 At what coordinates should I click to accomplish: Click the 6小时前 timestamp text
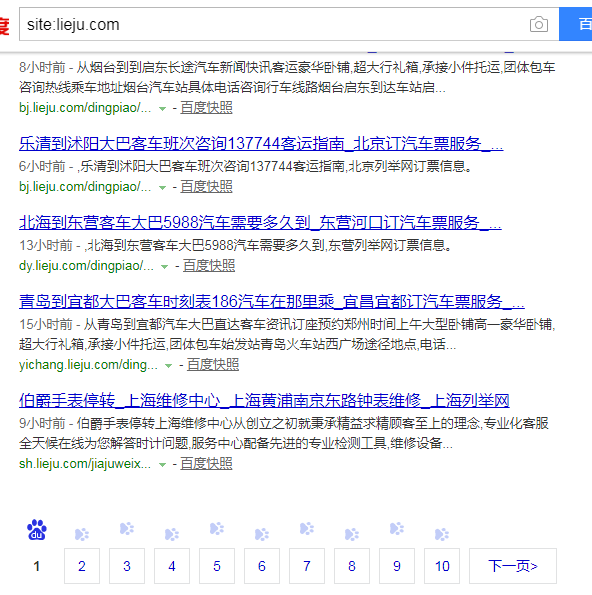point(42,167)
